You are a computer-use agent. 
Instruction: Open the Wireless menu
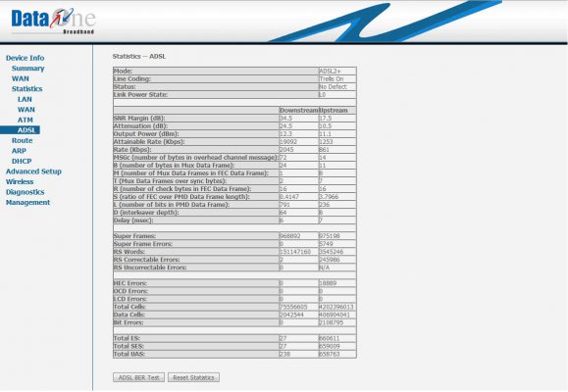[x=20, y=181]
